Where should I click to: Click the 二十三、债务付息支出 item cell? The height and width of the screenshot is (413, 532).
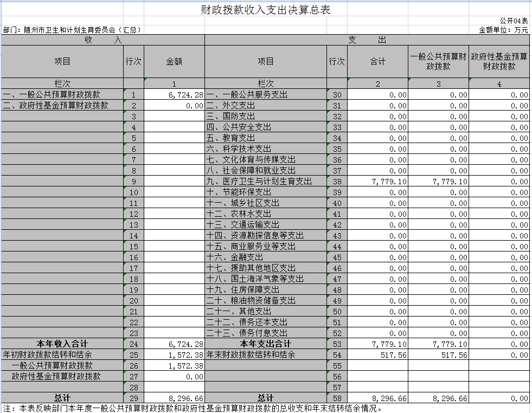coord(247,333)
